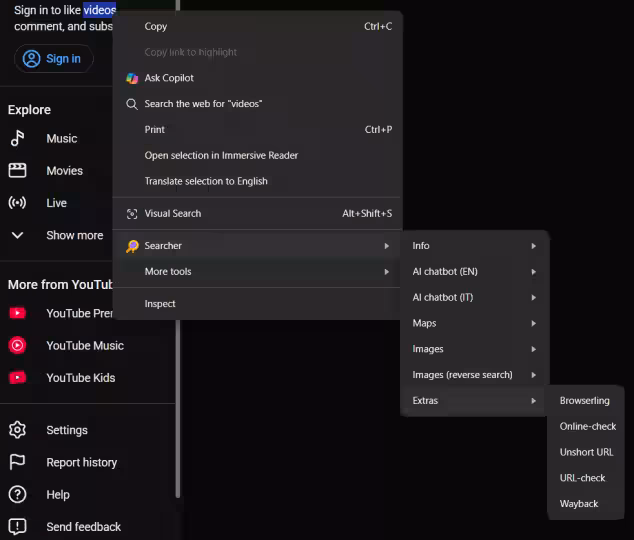Click the Movies clapperboard icon
Screen dimensions: 634x540
point(17,171)
